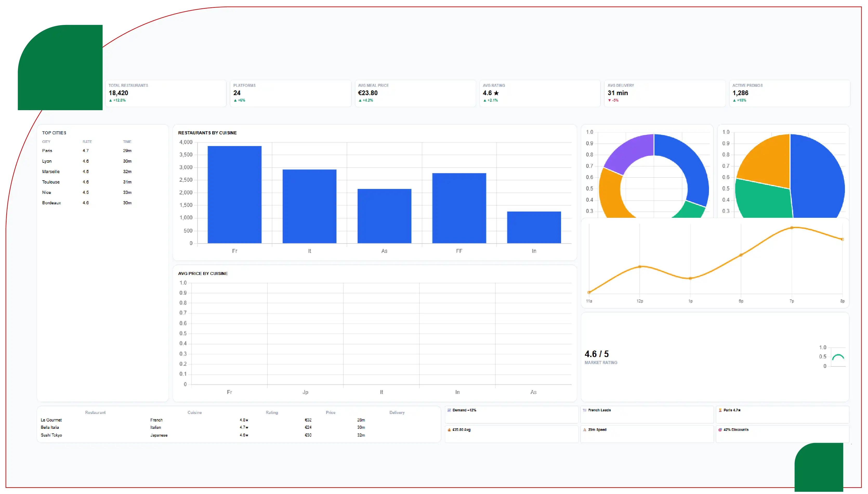
Task: Click the Bordeaux city entry
Action: (x=51, y=203)
